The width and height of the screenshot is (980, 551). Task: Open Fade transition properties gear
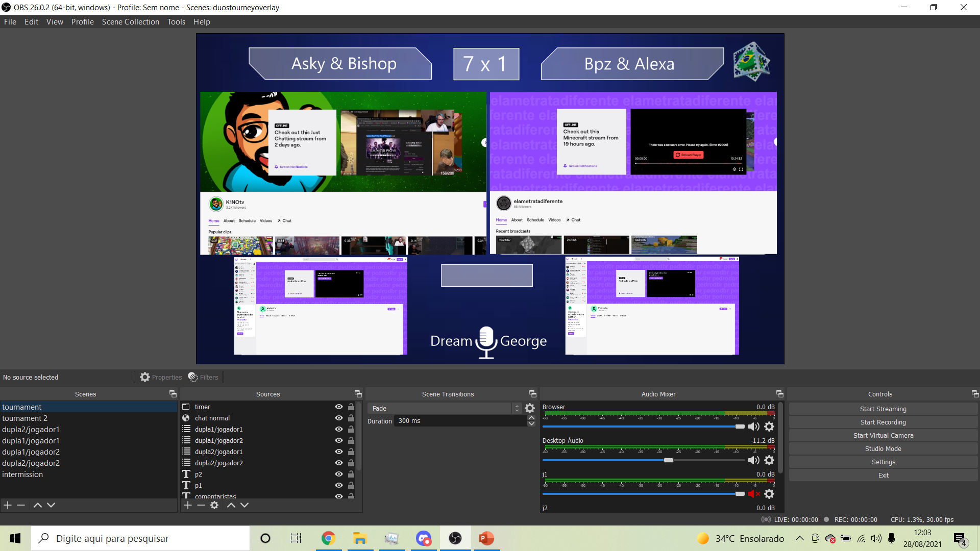pos(530,408)
